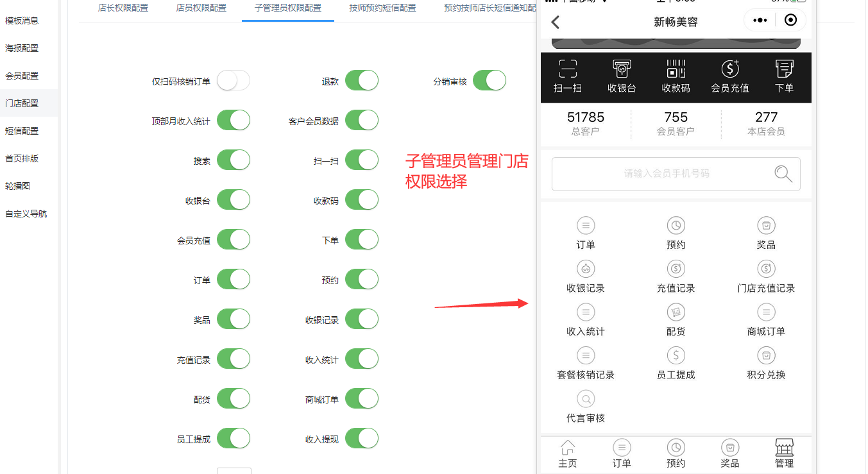
Task: Open the 员工提成 grid icon
Action: [676, 355]
